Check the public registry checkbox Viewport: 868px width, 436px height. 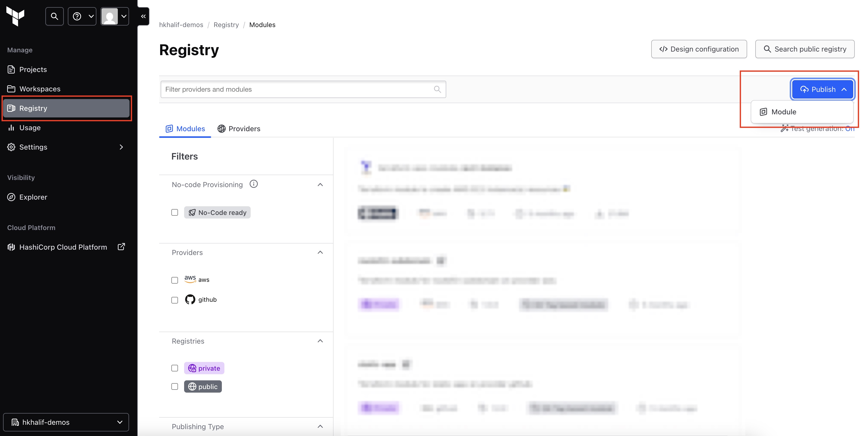point(174,386)
